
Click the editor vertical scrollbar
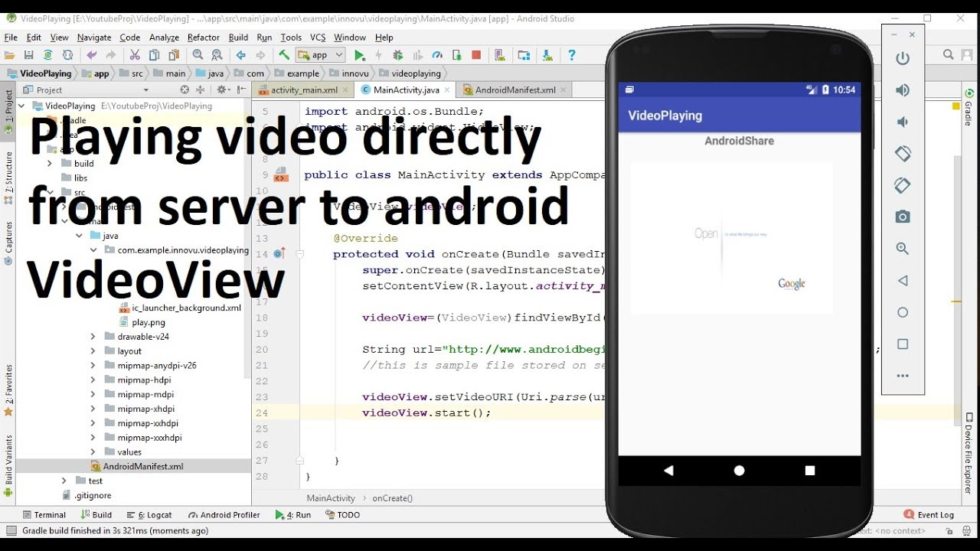pyautogui.click(x=958, y=289)
